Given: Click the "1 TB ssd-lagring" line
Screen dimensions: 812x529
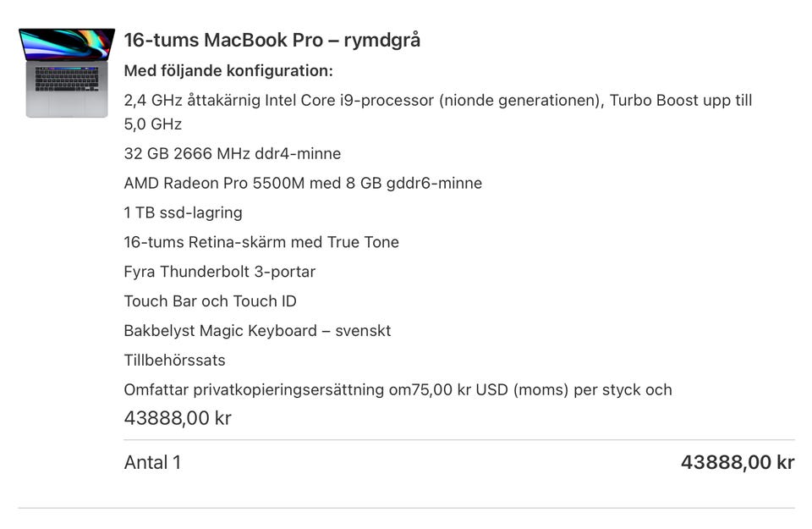Looking at the screenshot, I should click(x=183, y=212).
